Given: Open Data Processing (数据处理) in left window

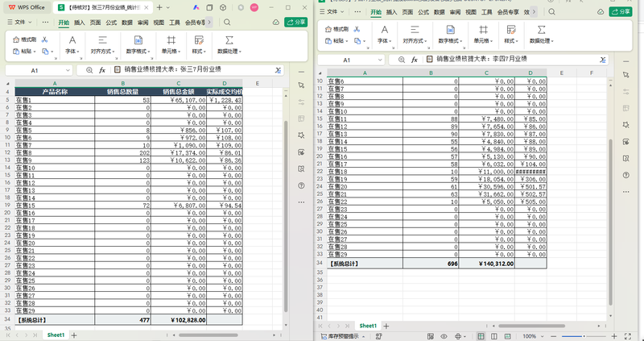Looking at the screenshot, I should point(229,45).
